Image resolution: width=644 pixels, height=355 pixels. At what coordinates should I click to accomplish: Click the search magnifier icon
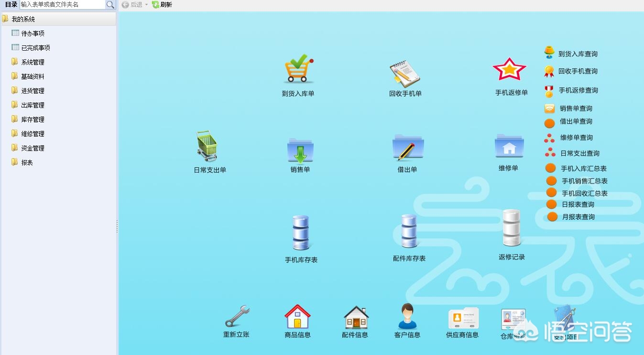[110, 5]
